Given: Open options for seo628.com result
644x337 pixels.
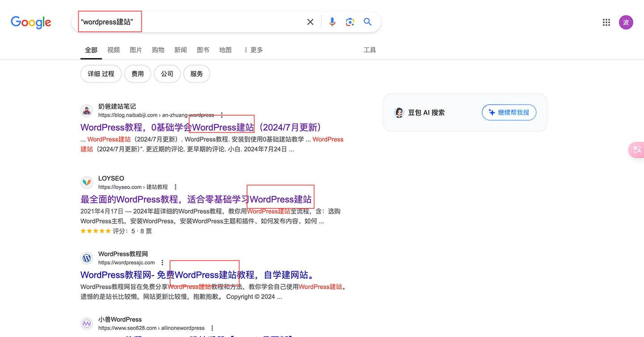Looking at the screenshot, I should pyautogui.click(x=212, y=328).
